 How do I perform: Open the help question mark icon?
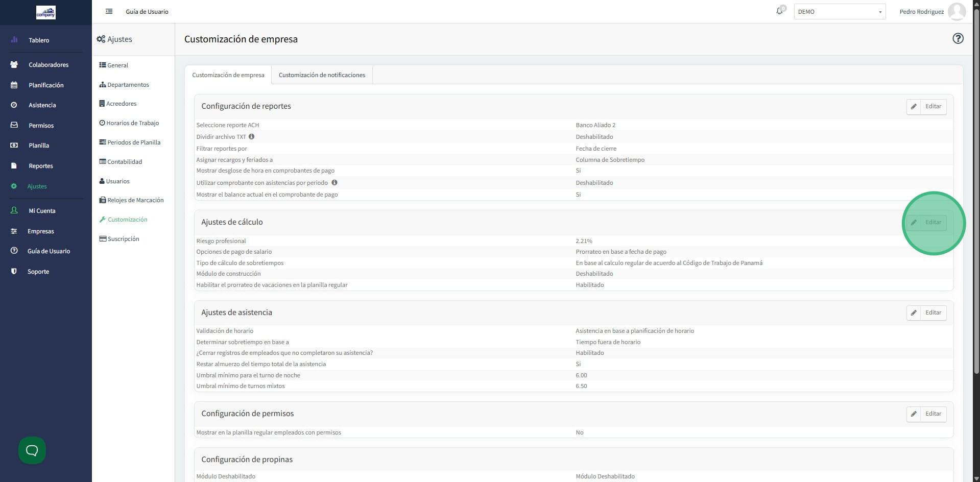coord(958,39)
